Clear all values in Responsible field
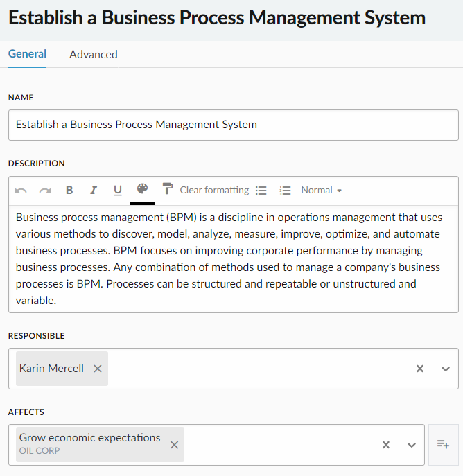463x476 pixels. [x=419, y=369]
